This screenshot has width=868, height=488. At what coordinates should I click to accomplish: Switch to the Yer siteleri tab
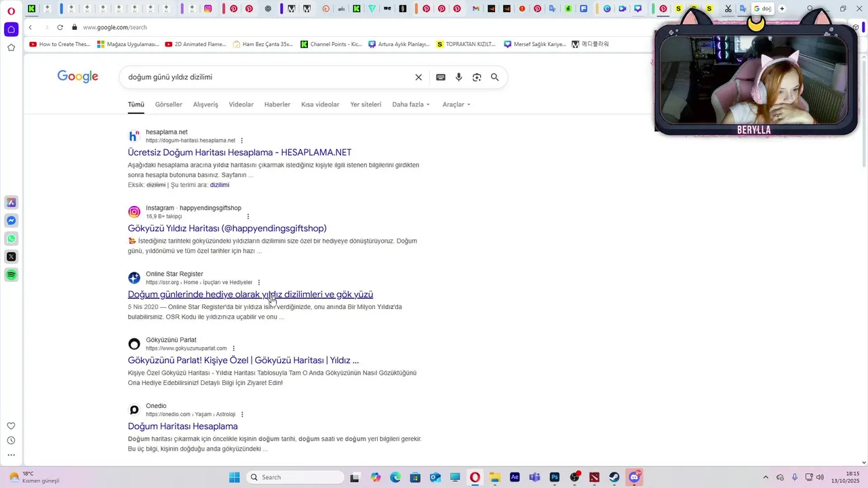pos(366,104)
